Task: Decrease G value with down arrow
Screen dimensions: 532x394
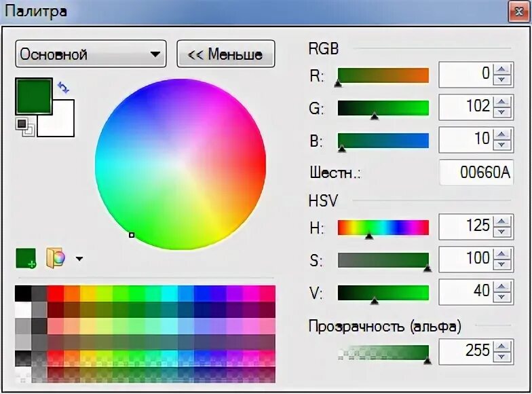Action: [502, 113]
